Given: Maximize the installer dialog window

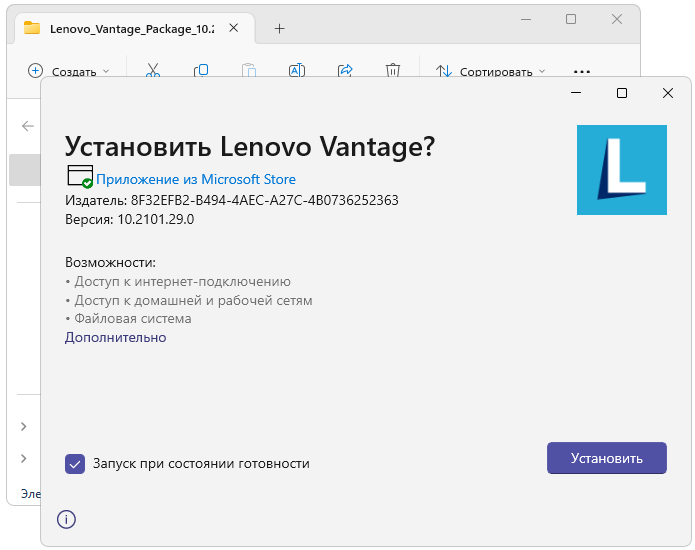Looking at the screenshot, I should (x=622, y=93).
